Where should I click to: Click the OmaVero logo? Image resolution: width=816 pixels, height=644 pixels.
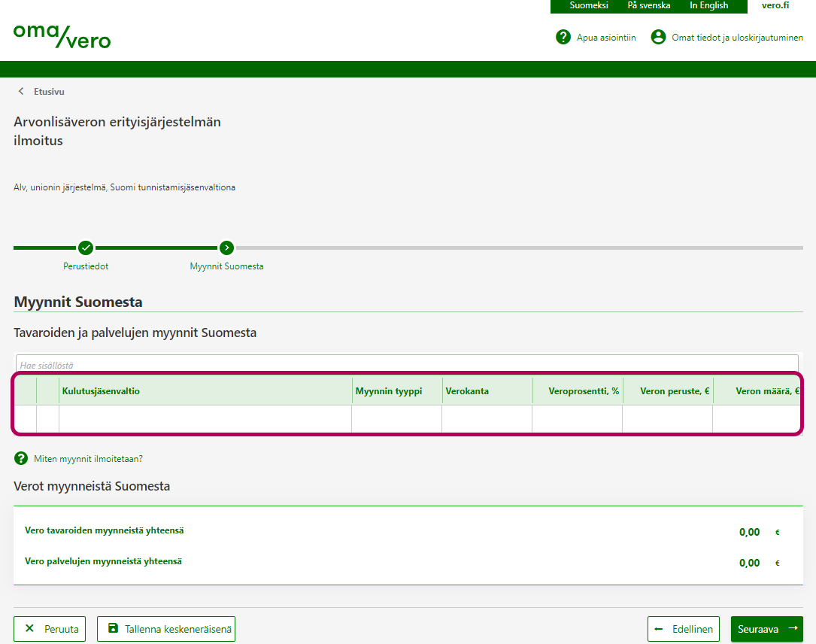[x=62, y=35]
